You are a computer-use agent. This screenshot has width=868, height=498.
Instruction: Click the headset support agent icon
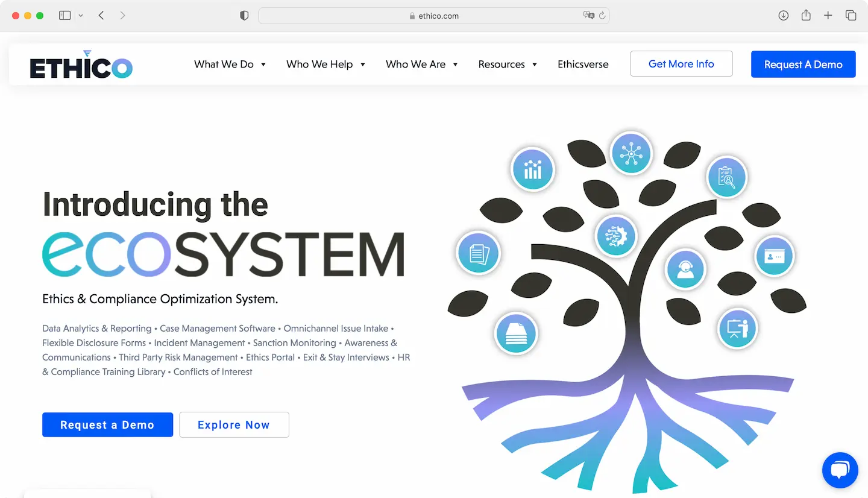click(x=685, y=269)
